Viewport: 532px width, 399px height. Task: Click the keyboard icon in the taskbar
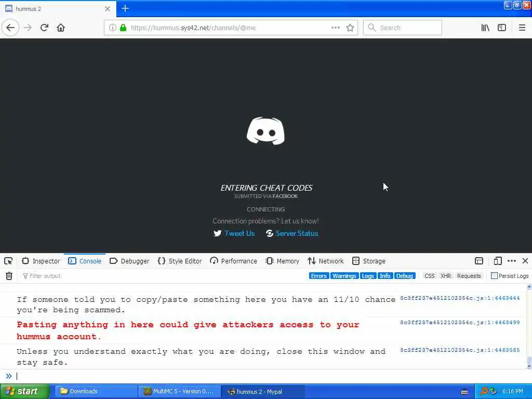[x=464, y=392]
